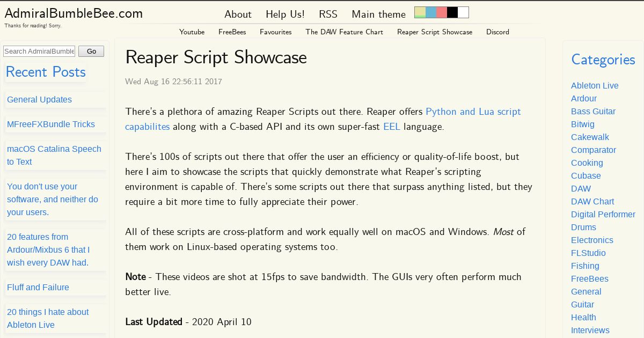Open the Discord nav link
This screenshot has width=644, height=338.
[x=497, y=32]
